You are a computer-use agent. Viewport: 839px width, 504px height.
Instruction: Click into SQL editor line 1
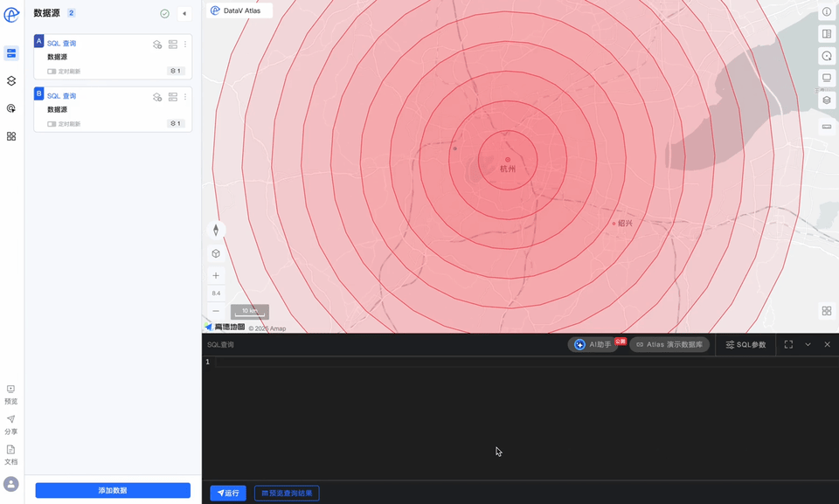click(526, 362)
